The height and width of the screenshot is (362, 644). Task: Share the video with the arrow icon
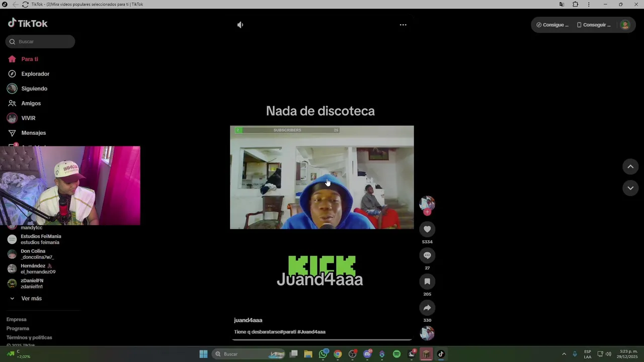[x=427, y=308]
